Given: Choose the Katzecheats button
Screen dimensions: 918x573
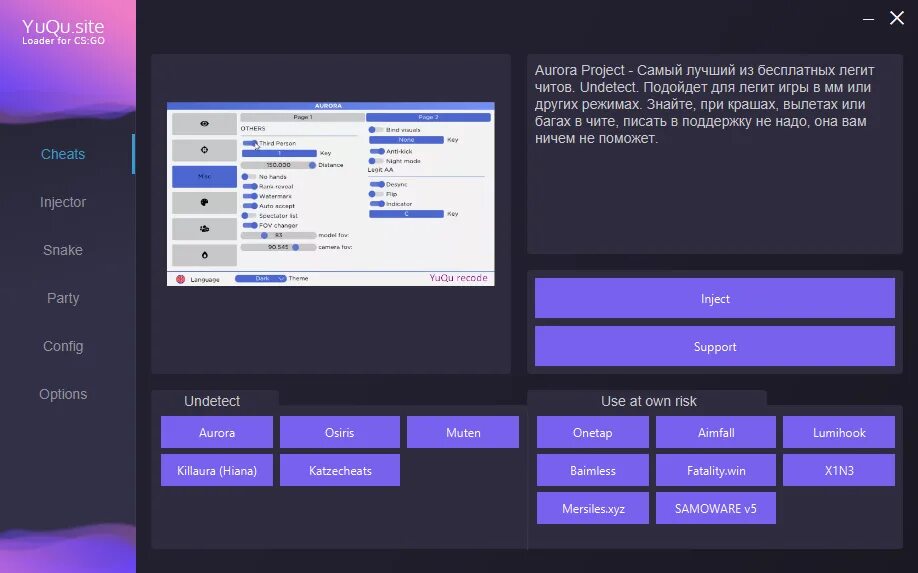Looking at the screenshot, I should point(340,471).
